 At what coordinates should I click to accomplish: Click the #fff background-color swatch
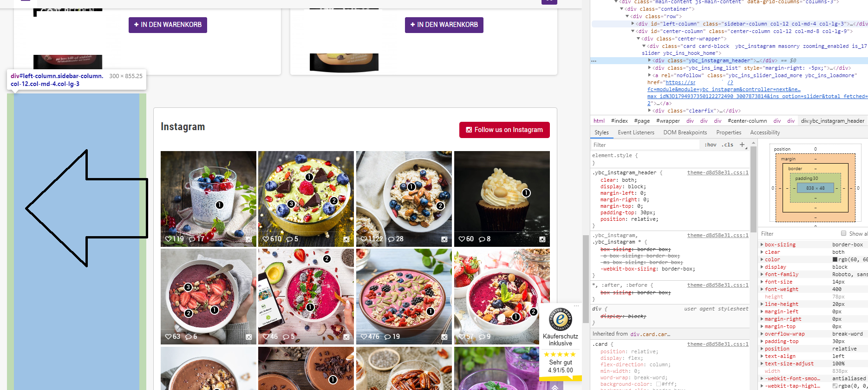coord(658,384)
